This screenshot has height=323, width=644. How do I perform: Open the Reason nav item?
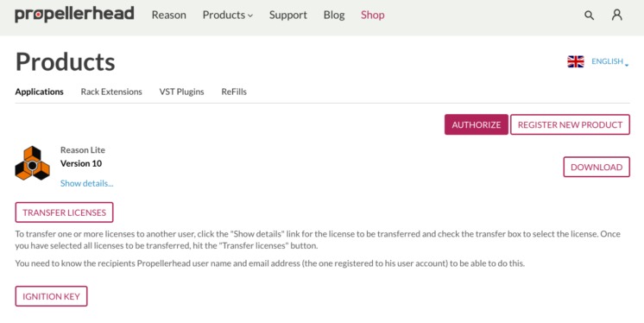169,15
